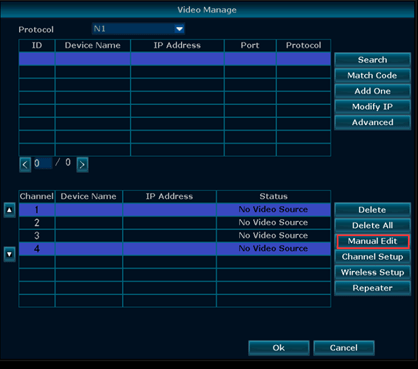Select channel 1 row
Image resolution: width=418 pixels, height=369 pixels.
tap(175, 210)
